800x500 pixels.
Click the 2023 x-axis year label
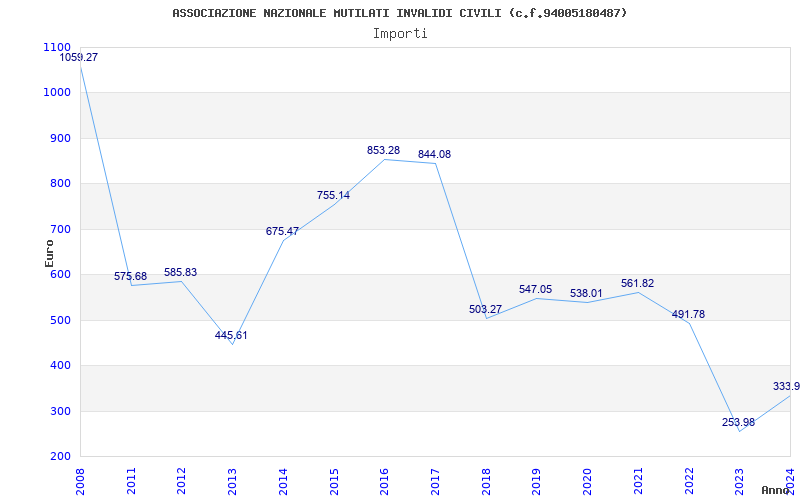pyautogui.click(x=740, y=481)
